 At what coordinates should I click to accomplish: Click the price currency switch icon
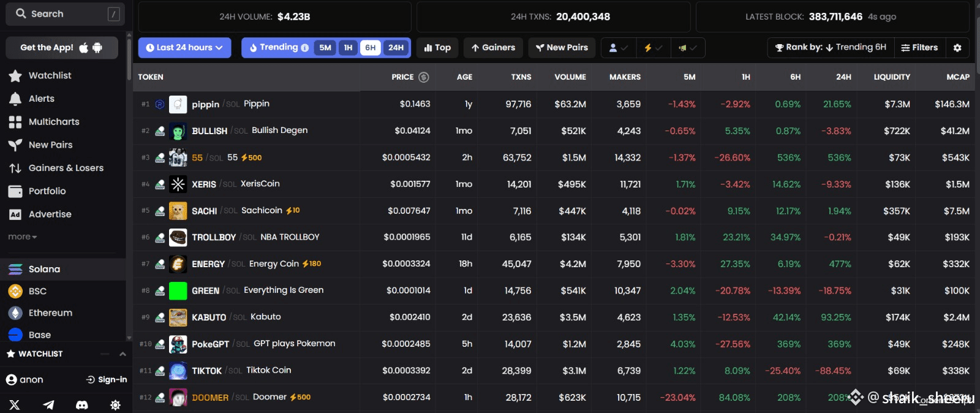(423, 77)
